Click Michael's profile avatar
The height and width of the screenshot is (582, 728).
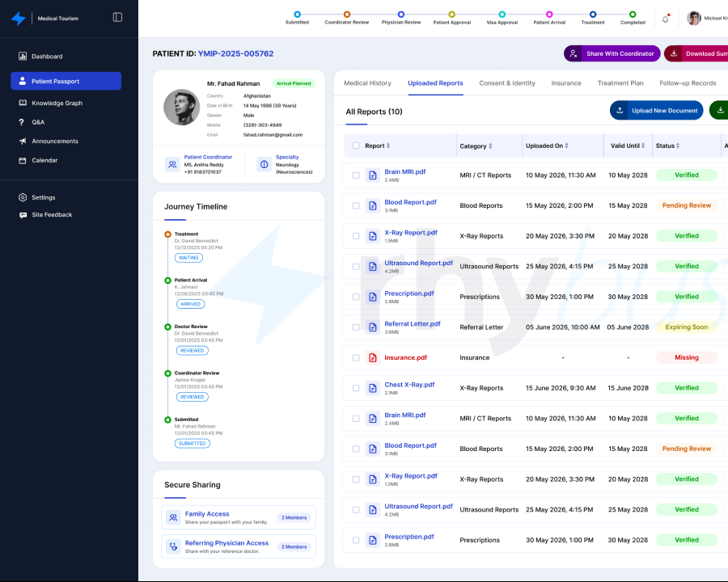click(x=694, y=18)
